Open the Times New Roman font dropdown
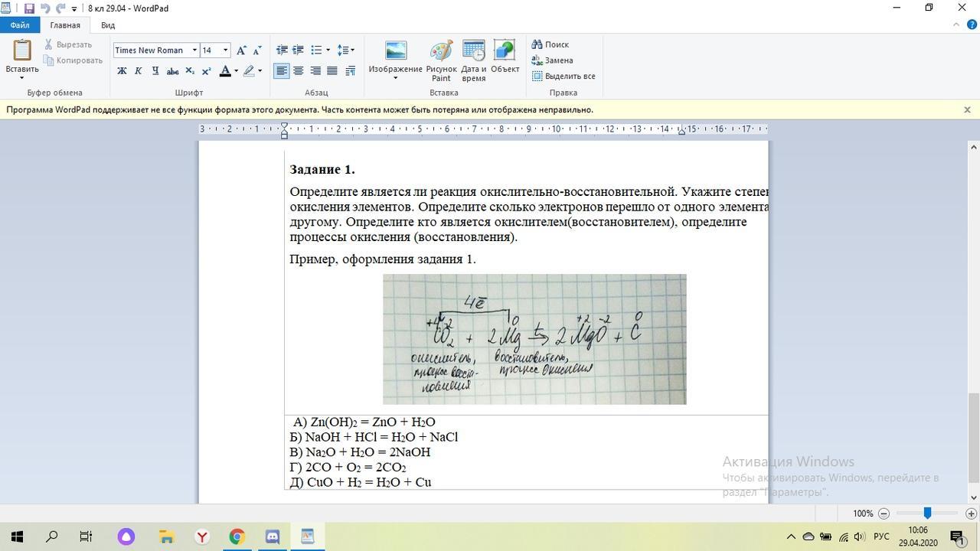 [194, 51]
